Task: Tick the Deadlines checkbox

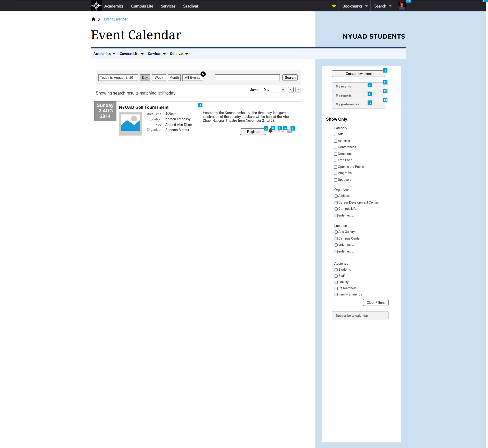Action: point(336,154)
